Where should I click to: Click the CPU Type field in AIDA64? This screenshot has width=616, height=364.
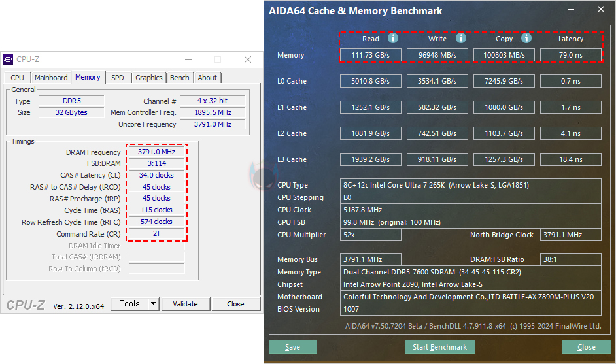click(x=471, y=185)
